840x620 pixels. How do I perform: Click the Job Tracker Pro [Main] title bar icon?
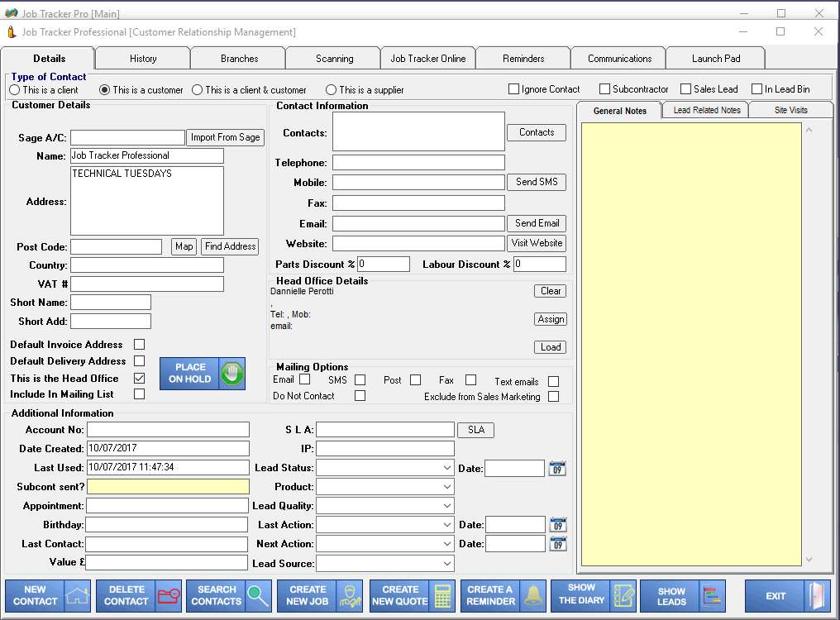coord(12,13)
